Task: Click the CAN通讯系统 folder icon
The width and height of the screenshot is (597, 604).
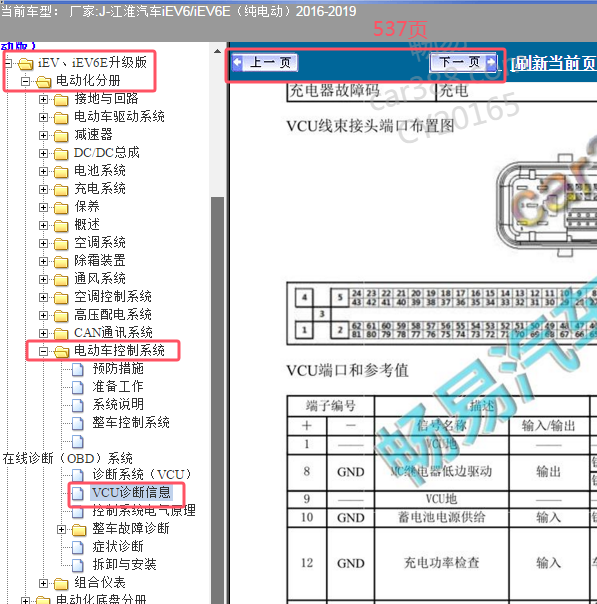Action: tap(61, 334)
